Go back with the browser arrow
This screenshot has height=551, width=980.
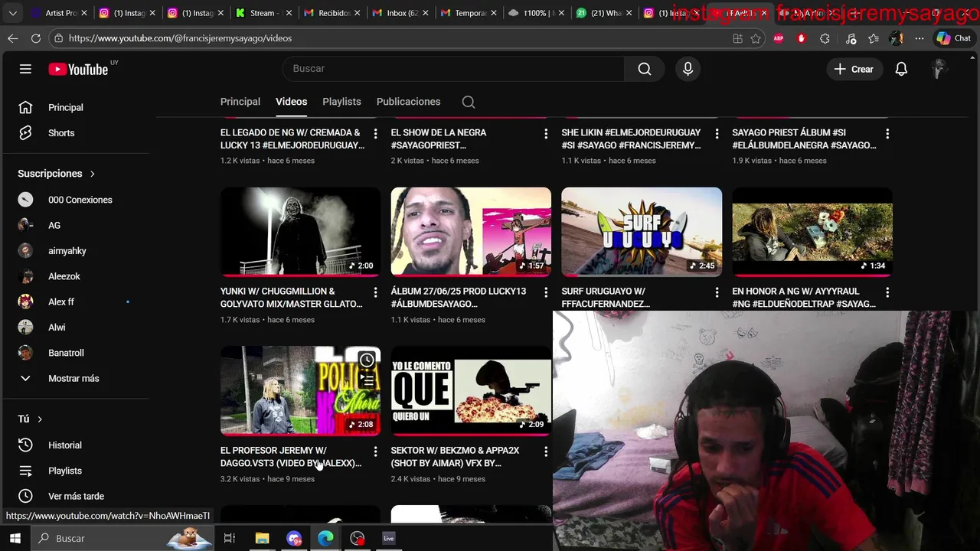pyautogui.click(x=13, y=38)
